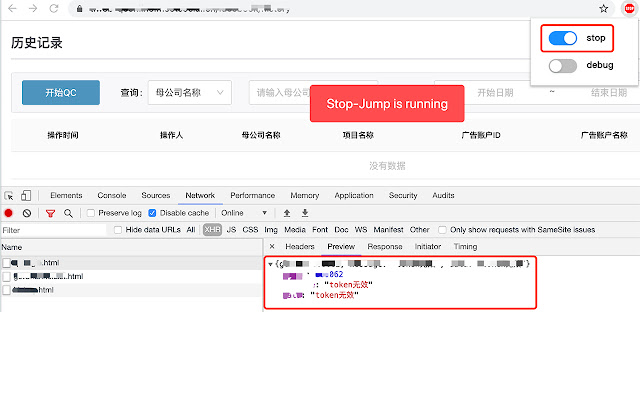Viewport: 640px width, 400px height.
Task: Switch to the Elements tab
Action: [66, 196]
